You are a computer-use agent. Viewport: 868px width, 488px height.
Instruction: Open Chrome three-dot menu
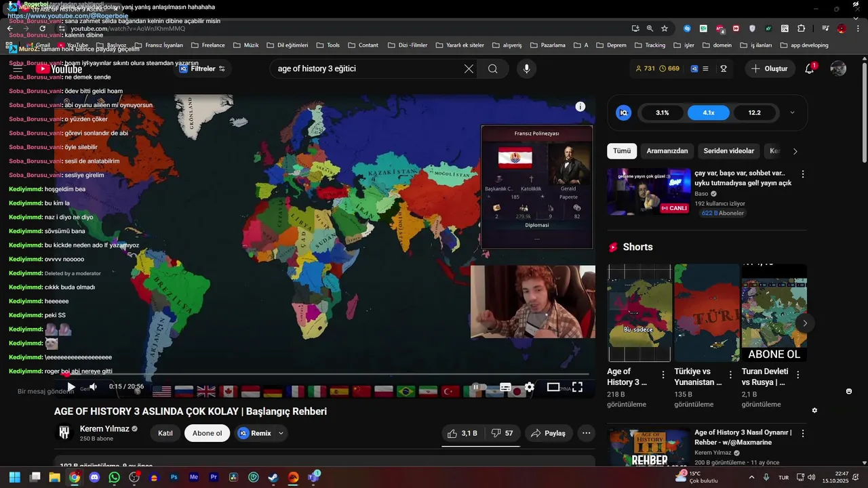857,28
